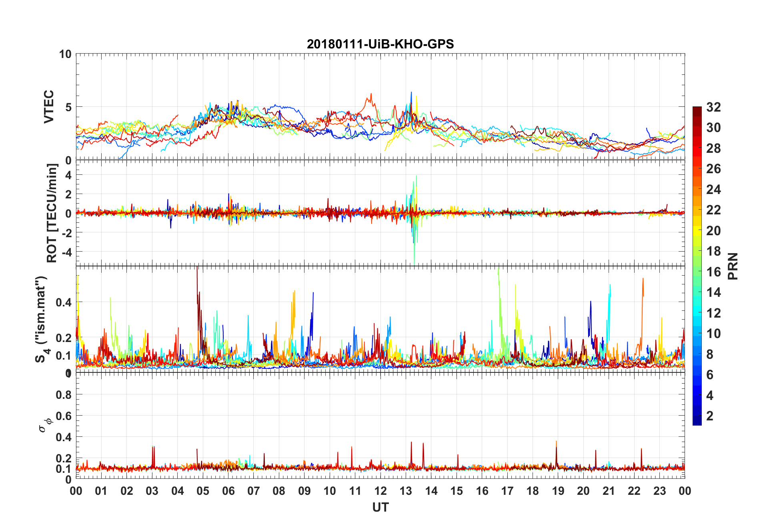Screen dimensions: 761x532
Task: Click the x-axis tick label 03
Action: [x=152, y=491]
